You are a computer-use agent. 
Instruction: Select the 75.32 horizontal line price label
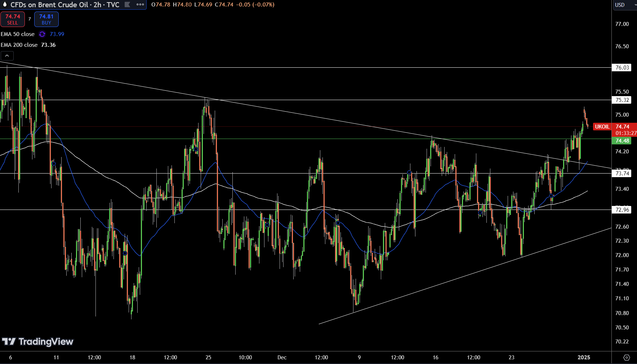click(622, 100)
